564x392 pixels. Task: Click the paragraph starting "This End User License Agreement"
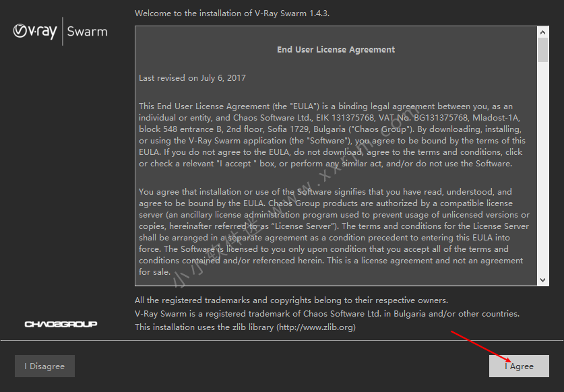[x=332, y=135]
